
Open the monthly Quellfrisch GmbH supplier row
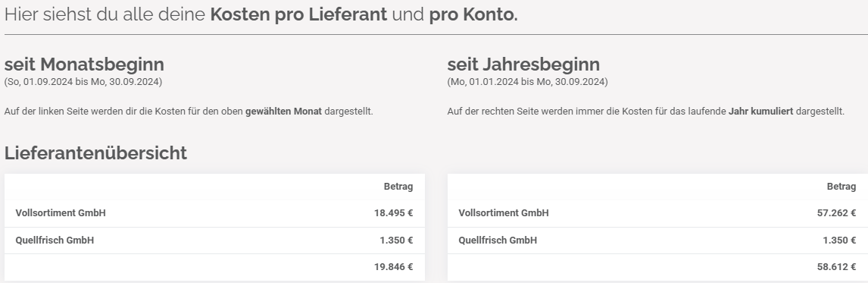[x=214, y=241]
